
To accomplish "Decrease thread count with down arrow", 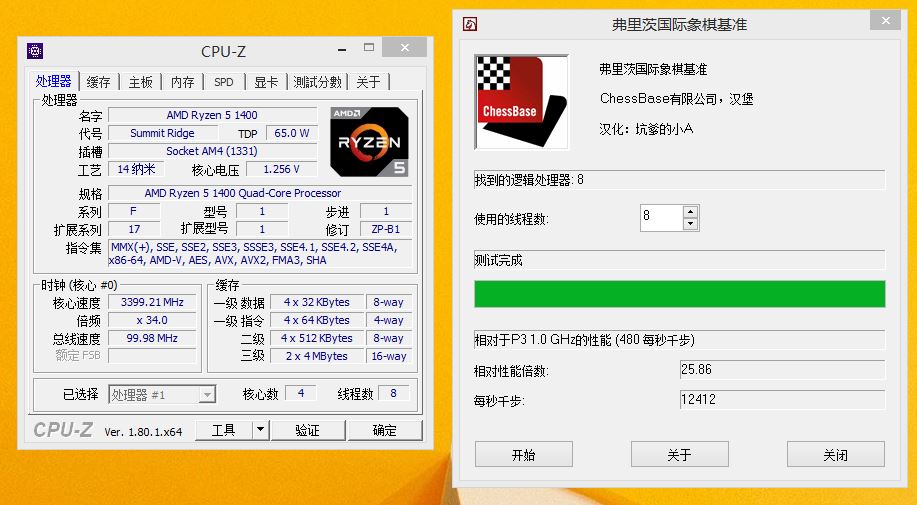I will (x=691, y=224).
